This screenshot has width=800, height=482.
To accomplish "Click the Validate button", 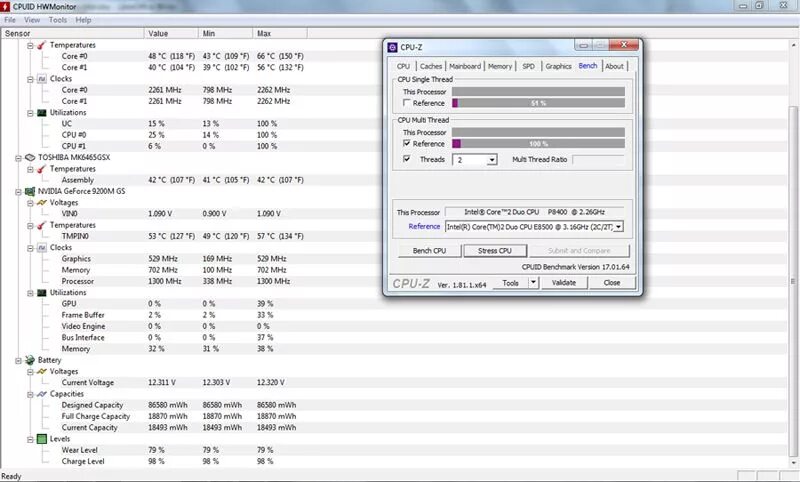I will (564, 283).
